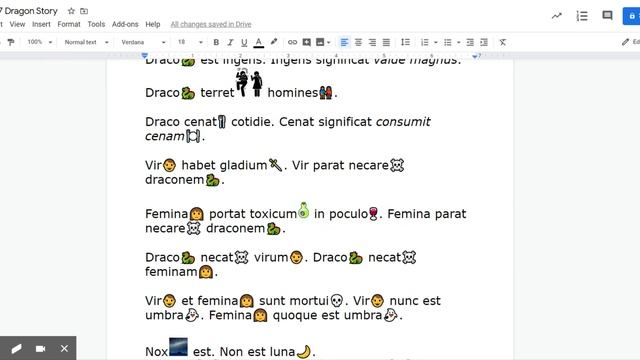Screen dimensions: 640x360
Task: Open the View menu
Action: [x=18, y=24]
